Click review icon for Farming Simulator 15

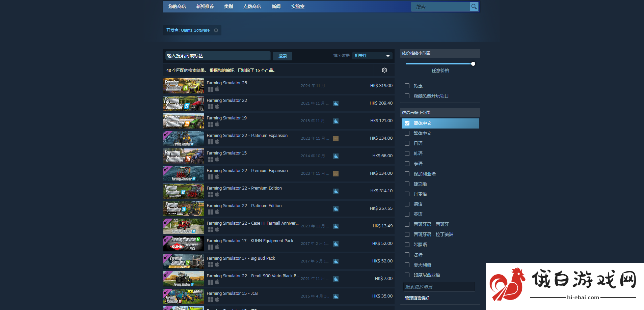point(336,156)
